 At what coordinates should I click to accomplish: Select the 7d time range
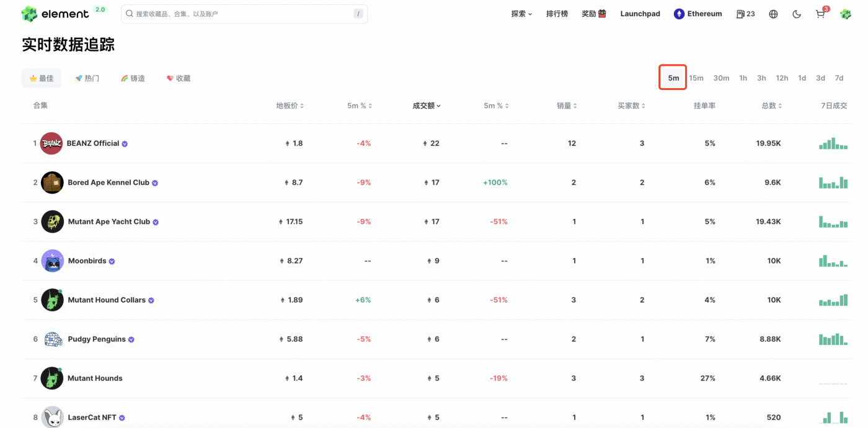click(839, 78)
